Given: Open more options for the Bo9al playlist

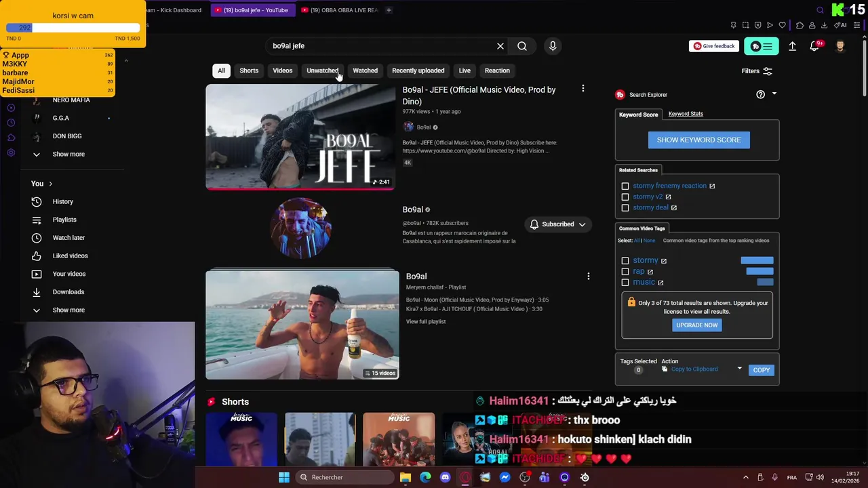Looking at the screenshot, I should coord(588,276).
